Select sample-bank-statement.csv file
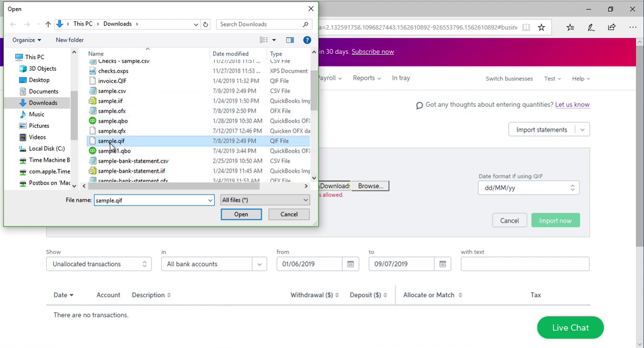The image size is (644, 348). [133, 161]
